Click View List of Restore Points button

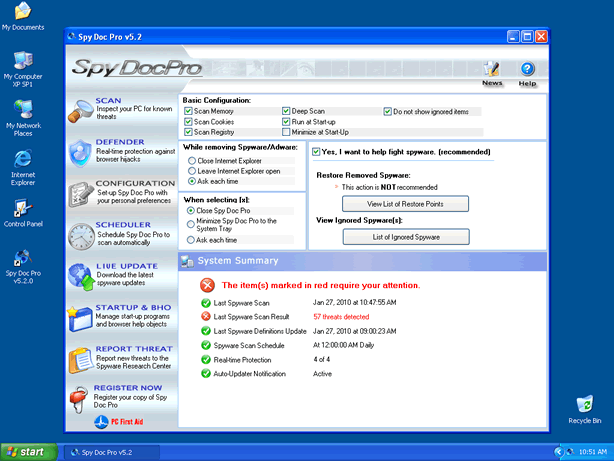391,203
